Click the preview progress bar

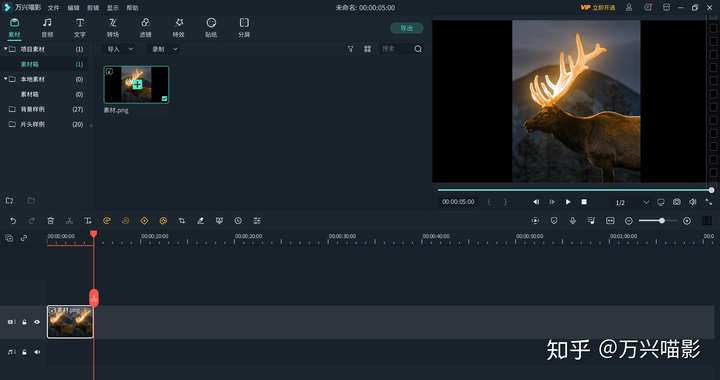tap(574, 190)
